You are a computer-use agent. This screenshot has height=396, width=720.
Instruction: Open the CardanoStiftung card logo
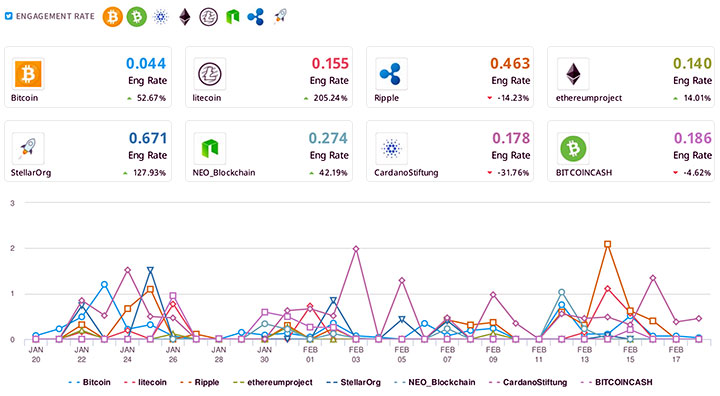point(391,148)
